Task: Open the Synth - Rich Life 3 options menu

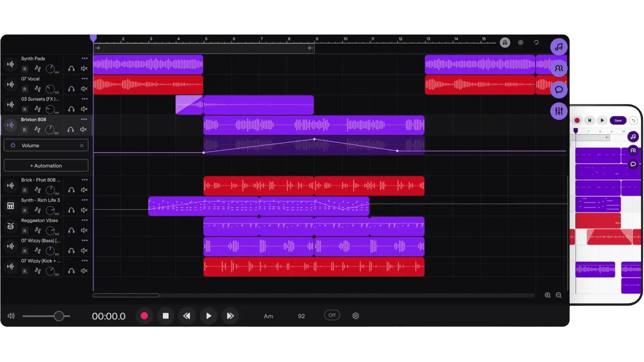Action: [85, 200]
